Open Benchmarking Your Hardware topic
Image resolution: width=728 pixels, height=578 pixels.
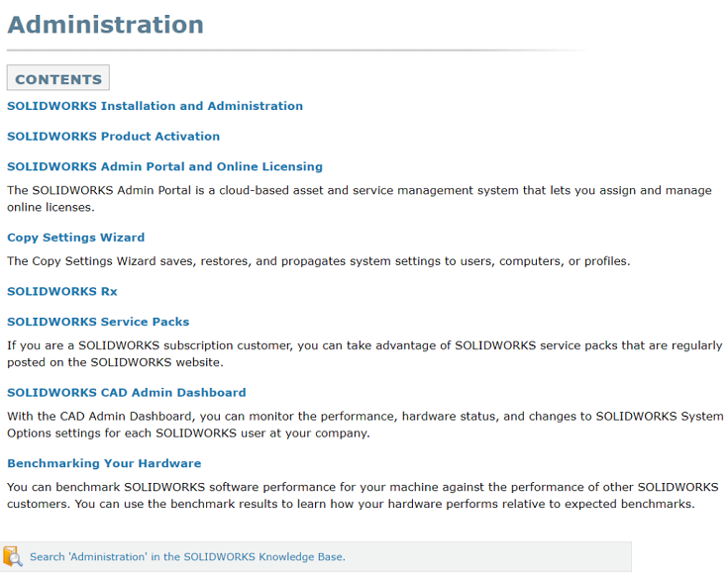pos(104,463)
